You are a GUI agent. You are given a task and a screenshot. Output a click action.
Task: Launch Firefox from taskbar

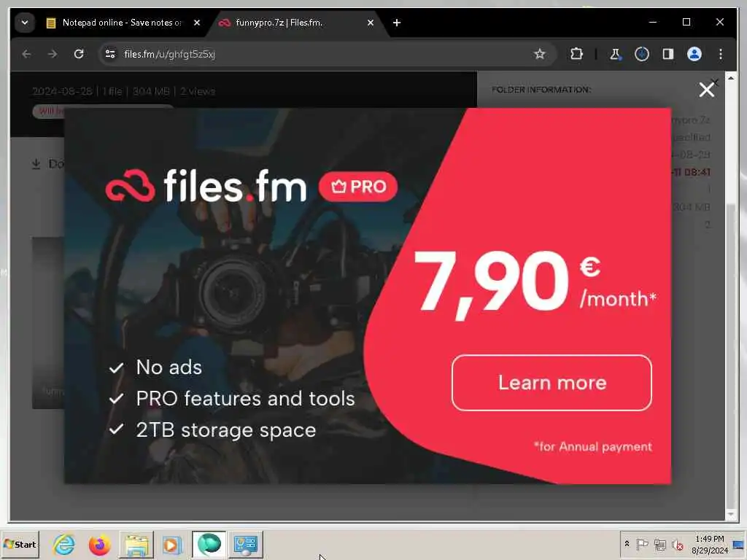[99, 545]
